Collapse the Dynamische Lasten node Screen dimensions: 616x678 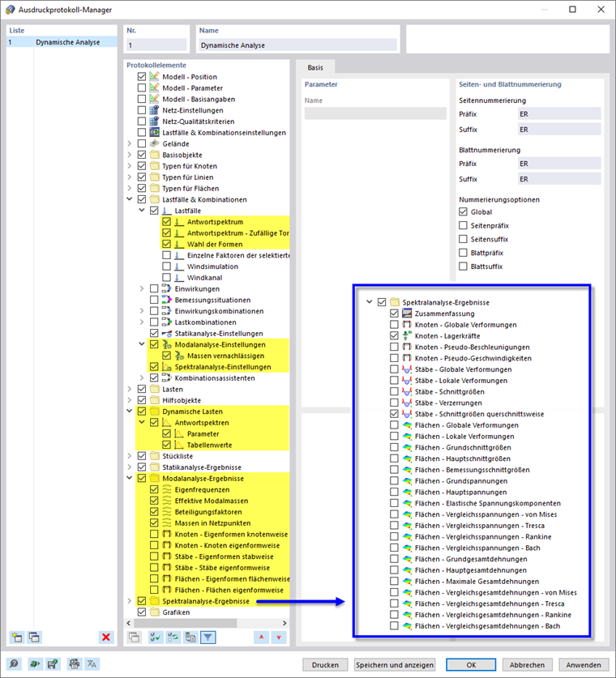click(130, 411)
